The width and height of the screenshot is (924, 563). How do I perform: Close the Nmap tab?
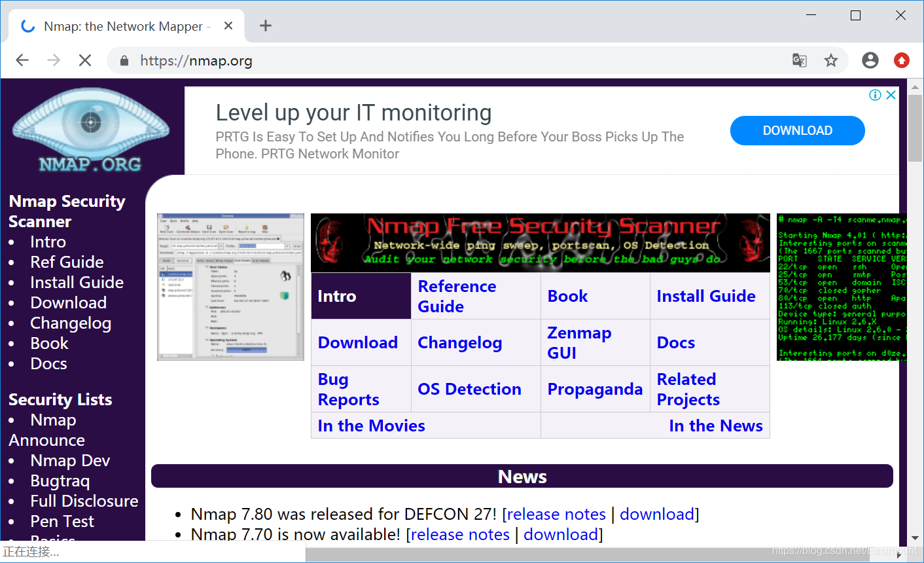point(228,26)
